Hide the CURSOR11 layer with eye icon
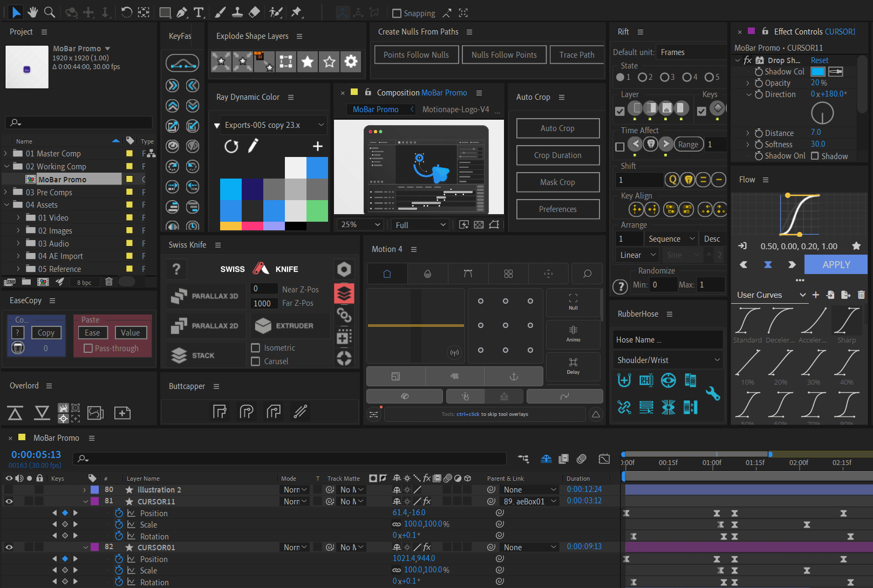This screenshot has height=588, width=873. (9, 501)
